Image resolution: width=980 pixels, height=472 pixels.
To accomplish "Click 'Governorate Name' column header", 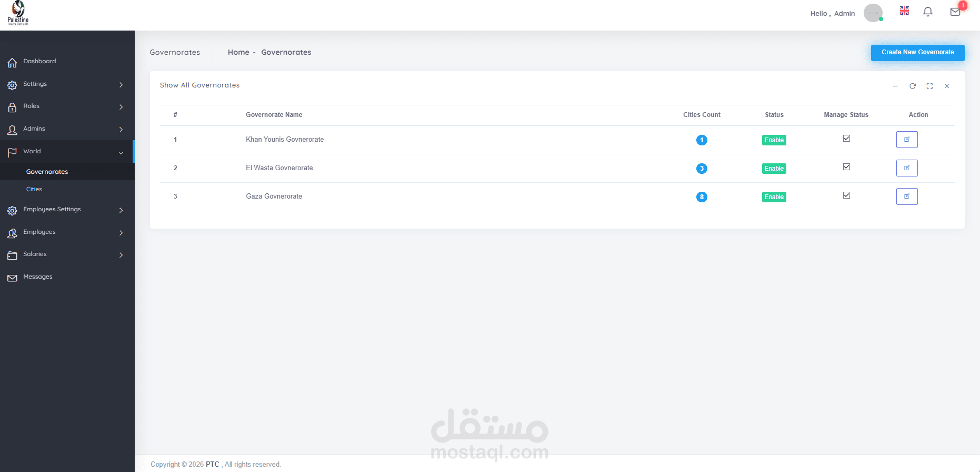I will point(274,115).
